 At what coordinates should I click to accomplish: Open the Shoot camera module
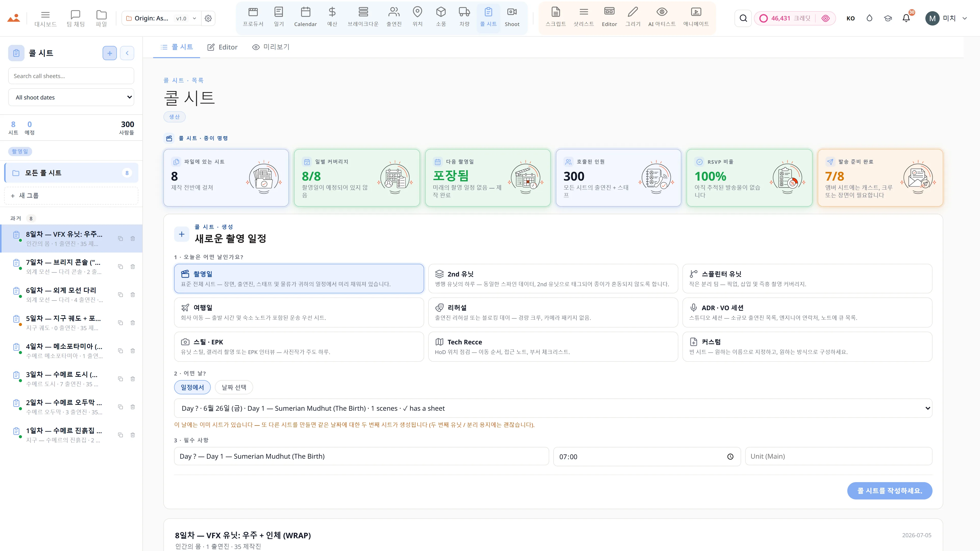point(512,18)
